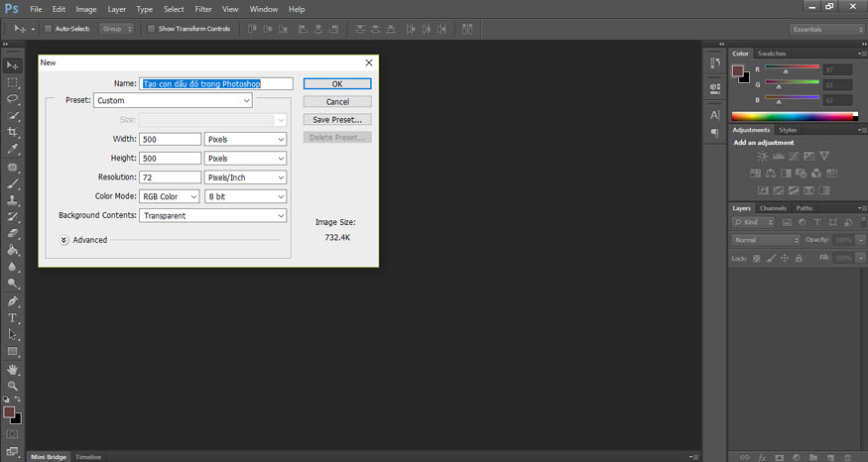This screenshot has width=868, height=462.
Task: Switch to the Swatches tab
Action: point(771,54)
